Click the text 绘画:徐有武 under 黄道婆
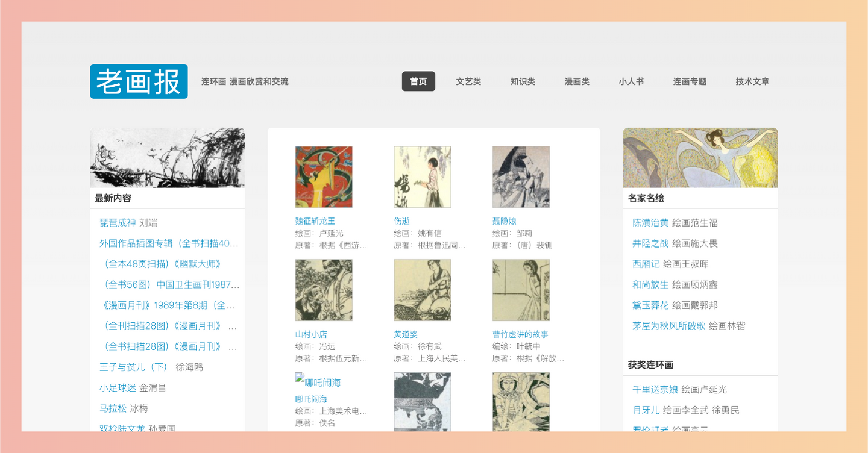The image size is (868, 453). tap(418, 346)
